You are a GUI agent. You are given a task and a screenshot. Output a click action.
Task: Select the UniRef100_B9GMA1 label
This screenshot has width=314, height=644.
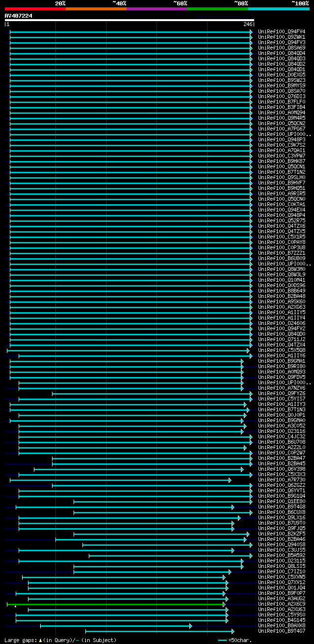282,361
